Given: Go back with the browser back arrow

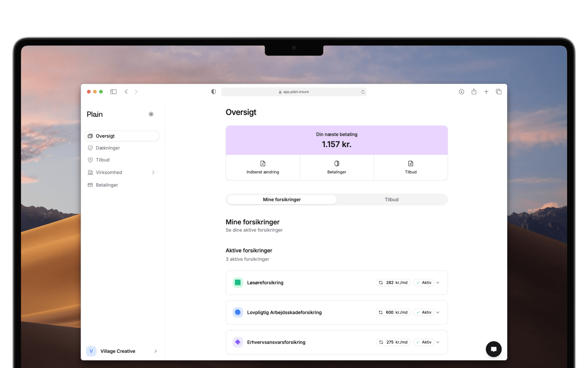Looking at the screenshot, I should (x=126, y=92).
